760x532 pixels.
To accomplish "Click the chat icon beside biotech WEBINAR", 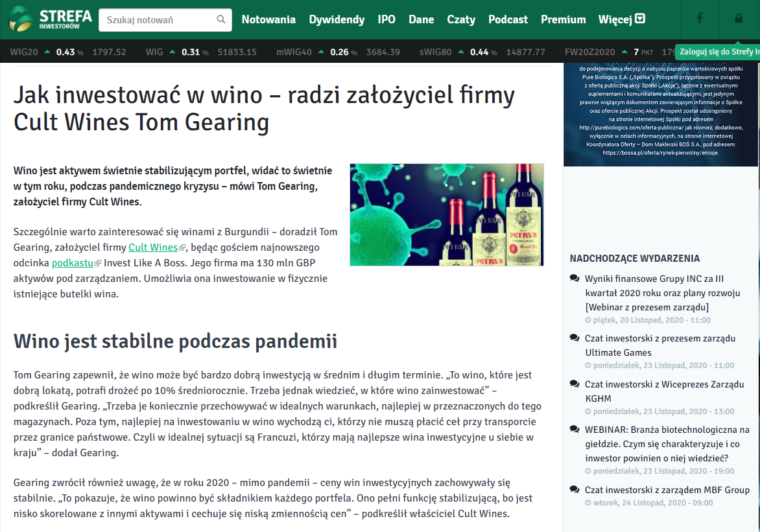I will pyautogui.click(x=575, y=429).
